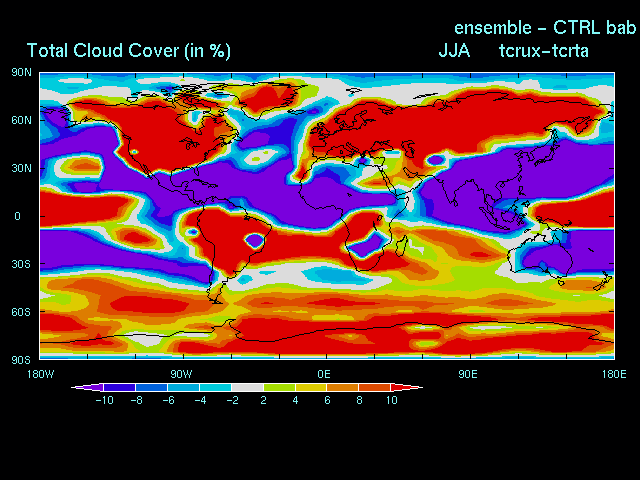640x480 pixels.
Task: Click the 90W longitude label
Action: (x=182, y=374)
